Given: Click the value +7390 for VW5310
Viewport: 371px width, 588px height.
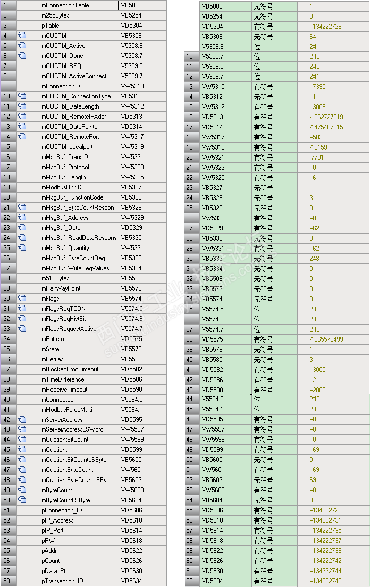Looking at the screenshot, I should 317,87.
